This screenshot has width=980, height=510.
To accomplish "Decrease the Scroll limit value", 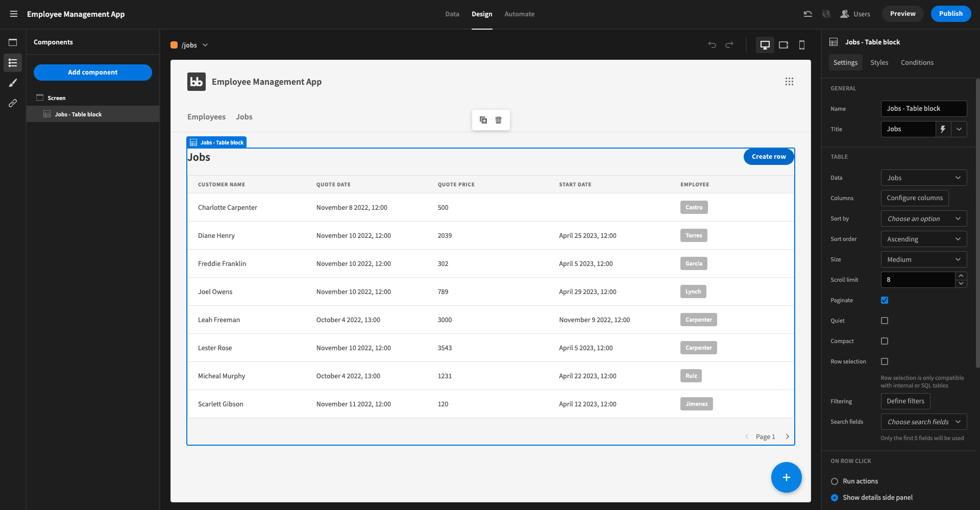I will pos(961,283).
